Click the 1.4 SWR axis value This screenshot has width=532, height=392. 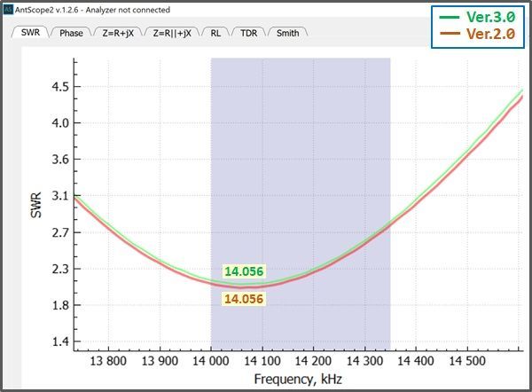[60, 341]
